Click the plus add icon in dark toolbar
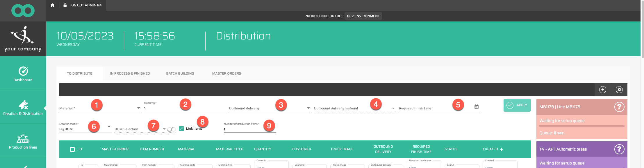 click(x=603, y=90)
